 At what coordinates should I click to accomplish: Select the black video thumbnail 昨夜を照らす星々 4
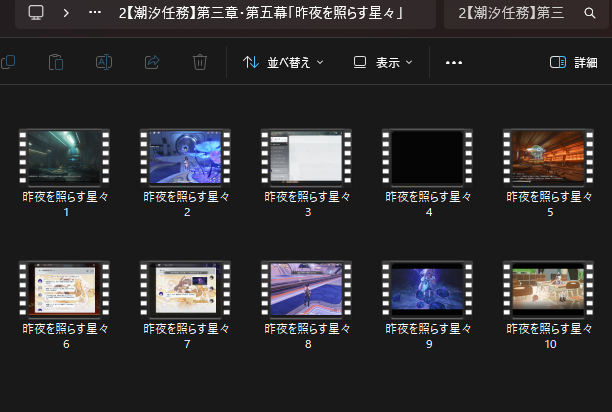pyautogui.click(x=427, y=157)
